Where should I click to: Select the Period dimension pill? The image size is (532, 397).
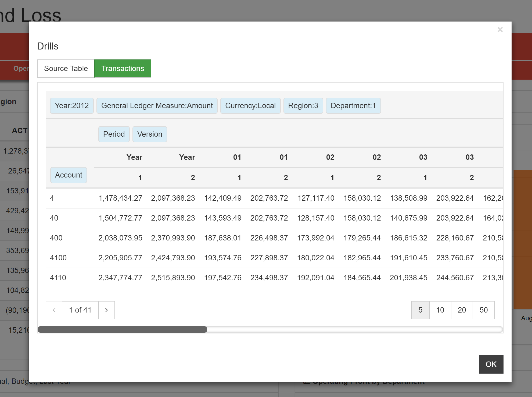114,134
